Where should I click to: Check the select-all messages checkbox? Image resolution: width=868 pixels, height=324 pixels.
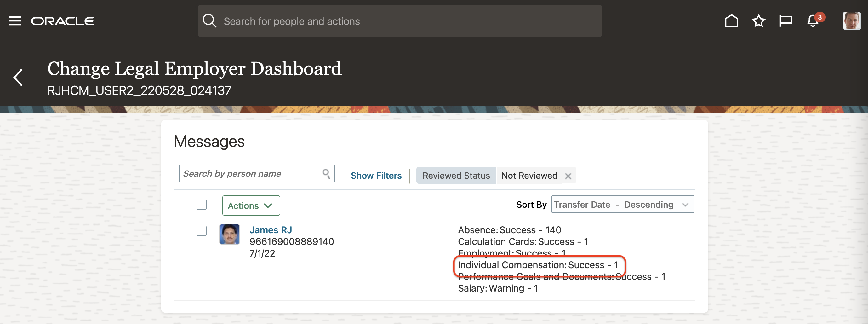(202, 205)
